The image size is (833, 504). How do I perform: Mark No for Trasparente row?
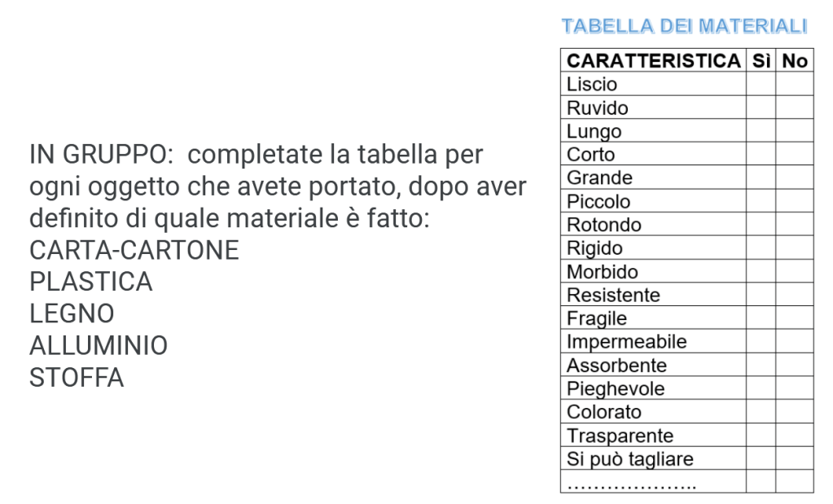tap(794, 436)
